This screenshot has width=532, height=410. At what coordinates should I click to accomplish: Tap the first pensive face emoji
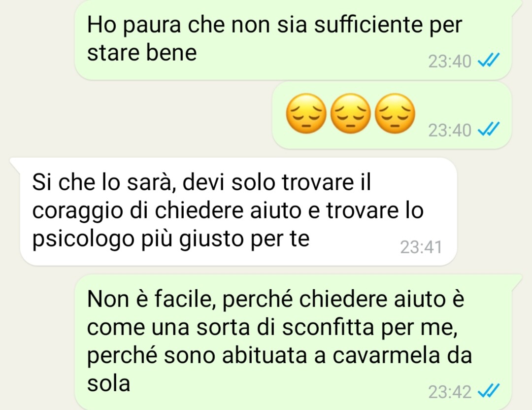pos(306,114)
